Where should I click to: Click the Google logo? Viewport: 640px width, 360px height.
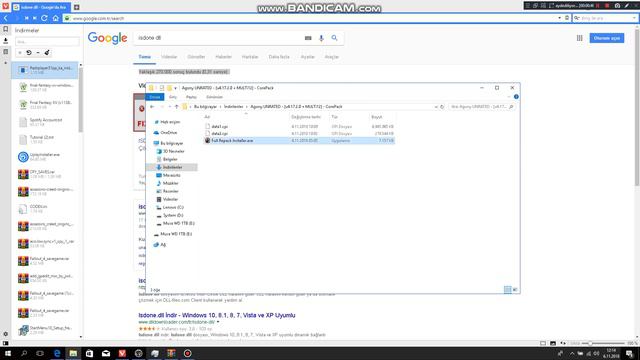coord(107,38)
